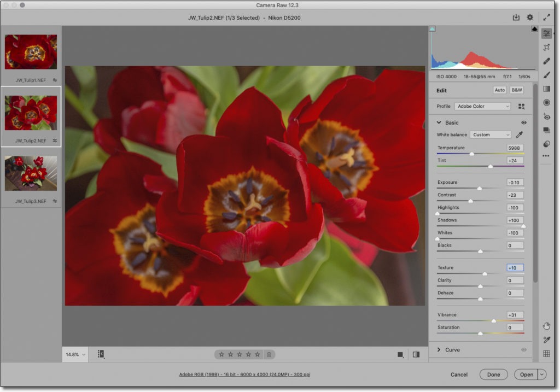This screenshot has width=560, height=392.
Task: Select the Radial Filter tool
Action: [x=546, y=102]
